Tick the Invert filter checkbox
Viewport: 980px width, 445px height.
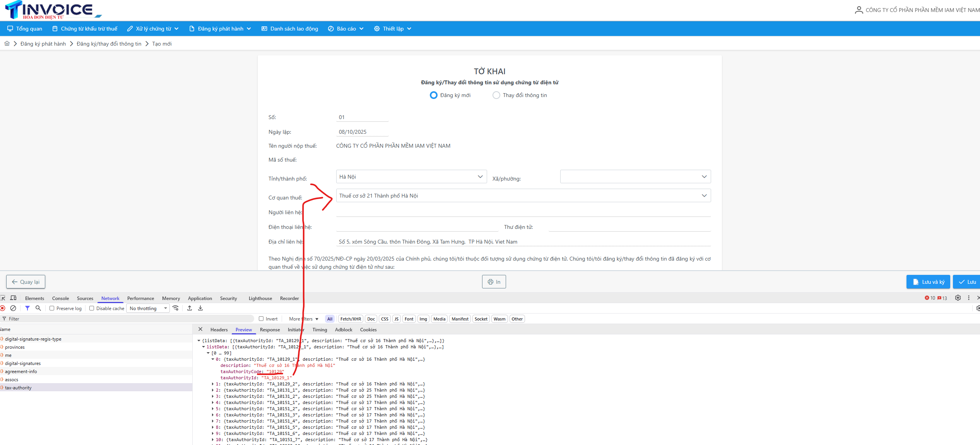(261, 319)
